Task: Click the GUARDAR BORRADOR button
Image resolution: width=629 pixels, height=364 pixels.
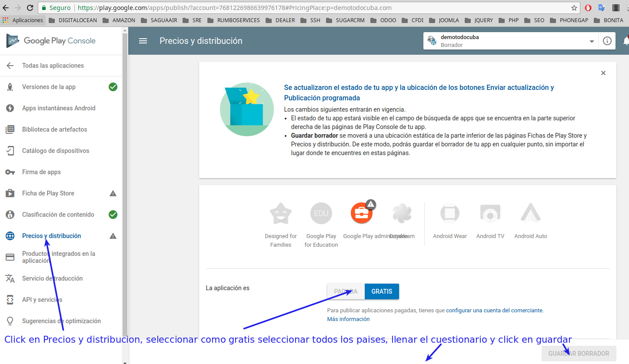Action: tap(579, 354)
